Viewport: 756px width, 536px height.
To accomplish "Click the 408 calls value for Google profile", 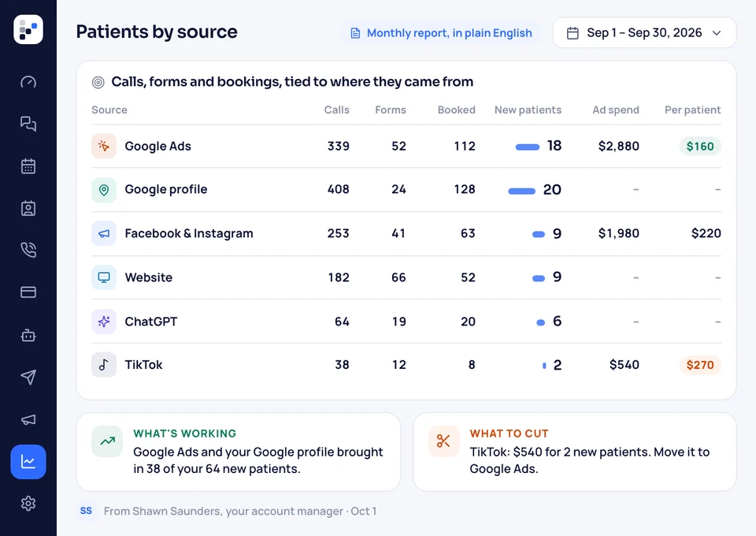I will (339, 190).
